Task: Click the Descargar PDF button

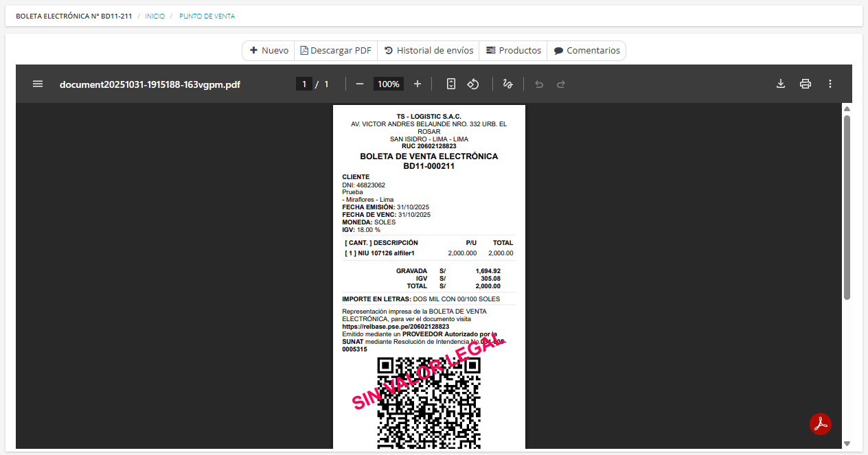Action: (336, 51)
